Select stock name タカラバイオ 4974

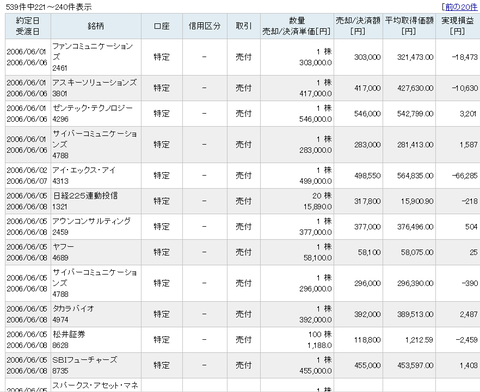73,314
